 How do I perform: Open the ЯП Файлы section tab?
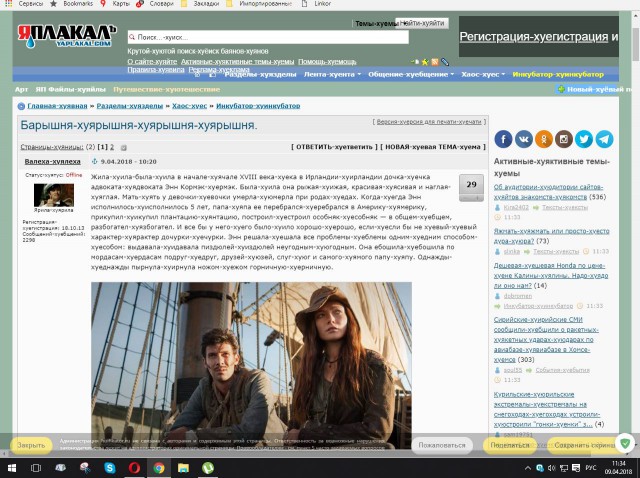71,89
